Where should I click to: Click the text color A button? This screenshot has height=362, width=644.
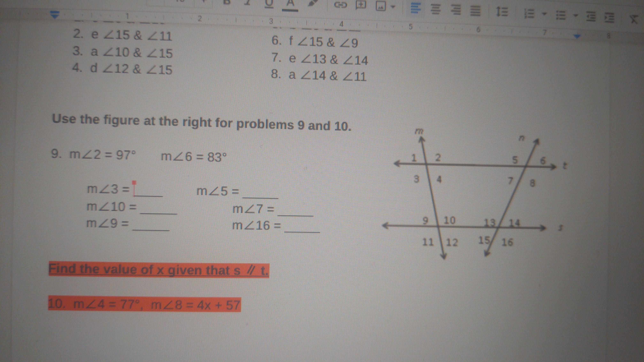pyautogui.click(x=290, y=4)
